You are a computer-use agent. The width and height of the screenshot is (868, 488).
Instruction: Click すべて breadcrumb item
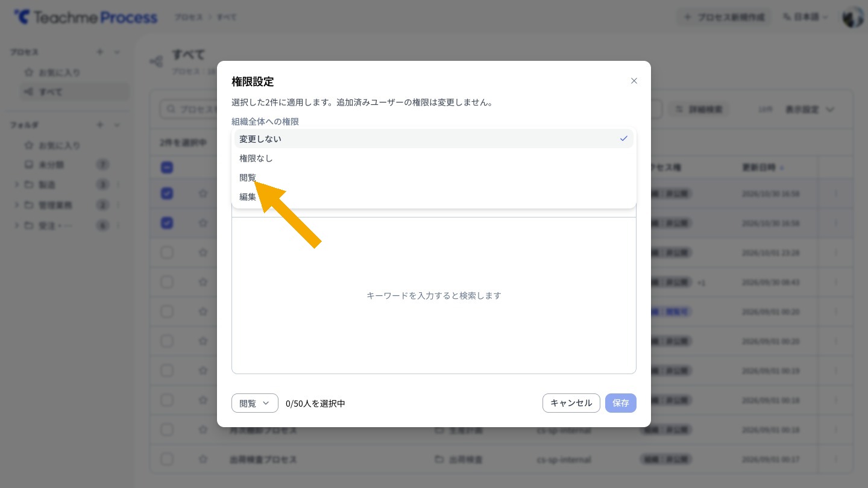(227, 17)
